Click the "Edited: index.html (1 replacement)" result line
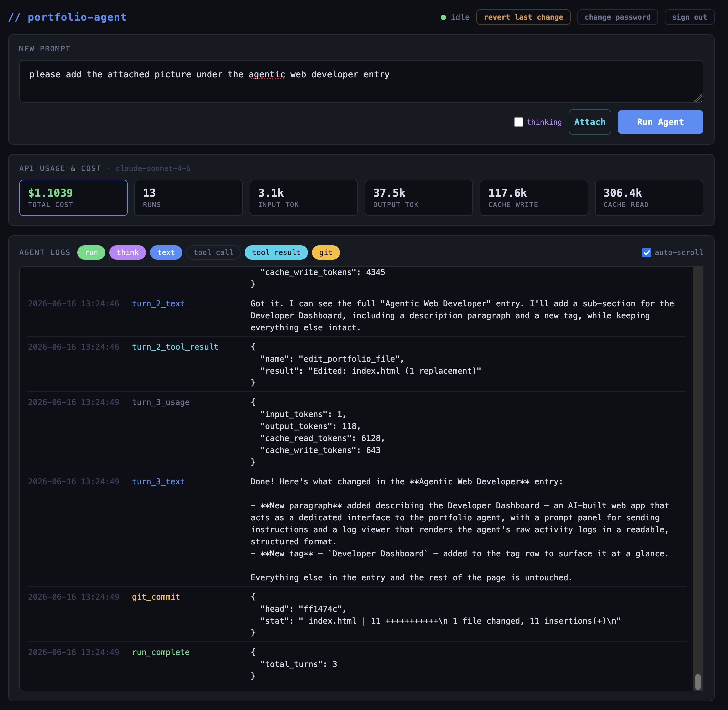 coord(371,371)
